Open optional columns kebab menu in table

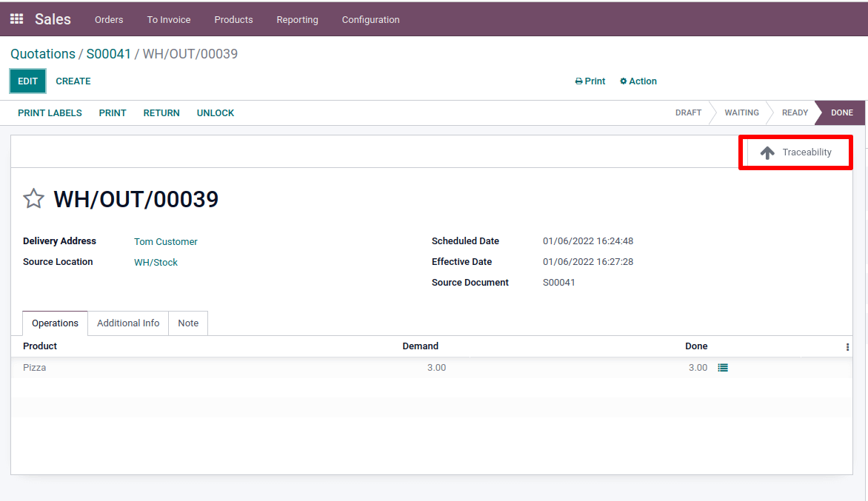click(x=847, y=347)
